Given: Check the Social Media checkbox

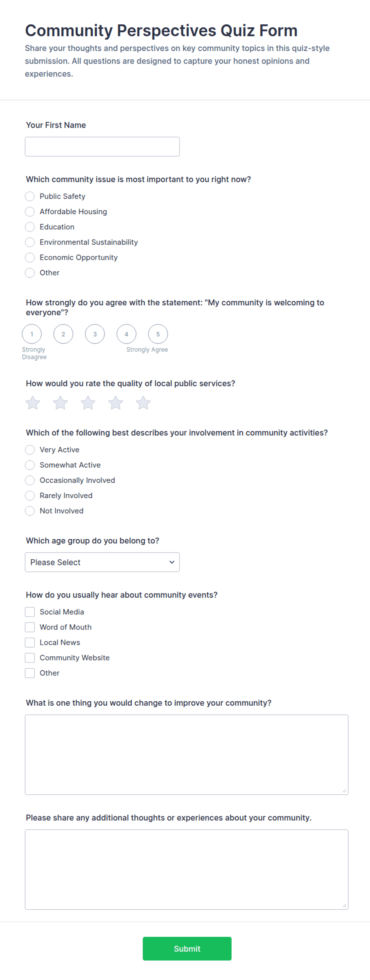Looking at the screenshot, I should [x=30, y=612].
